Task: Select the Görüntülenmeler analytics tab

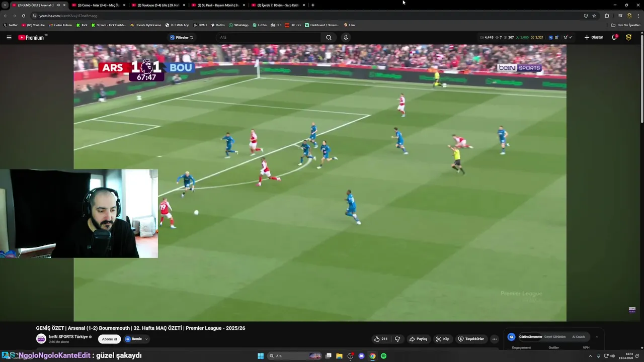Action: 530,337
